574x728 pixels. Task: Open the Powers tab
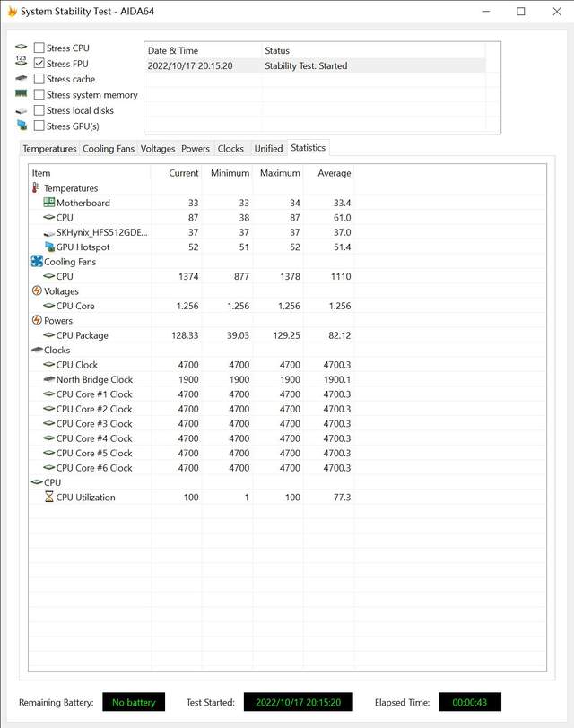point(196,149)
